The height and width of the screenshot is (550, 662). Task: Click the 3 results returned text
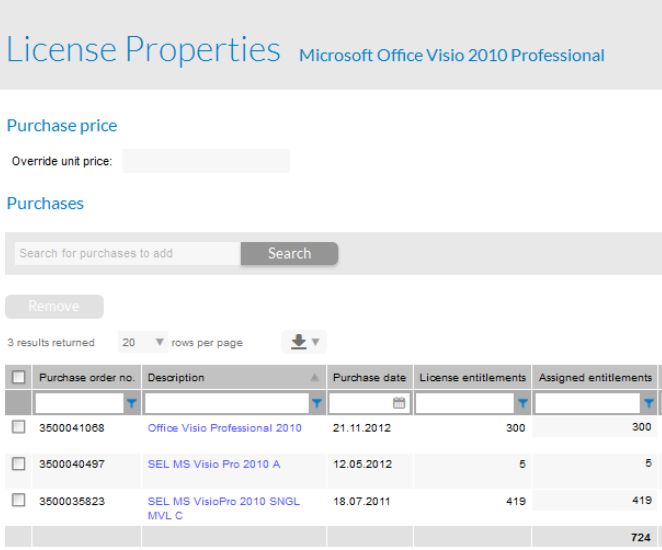(x=51, y=342)
